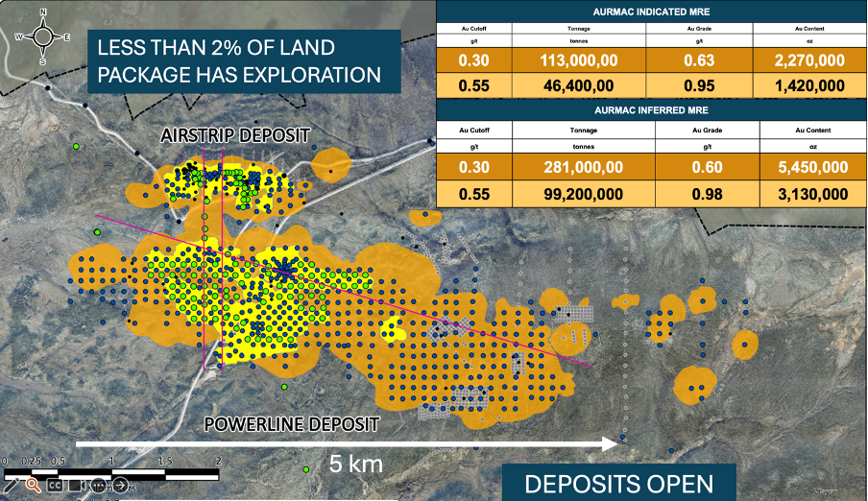Click the compass rose on map

pyautogui.click(x=42, y=36)
